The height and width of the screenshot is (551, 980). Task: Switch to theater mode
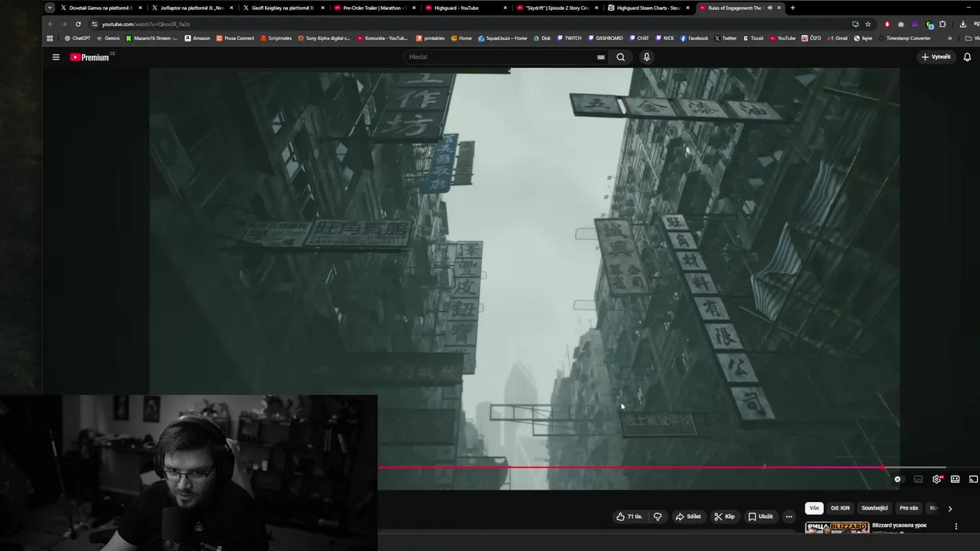955,480
